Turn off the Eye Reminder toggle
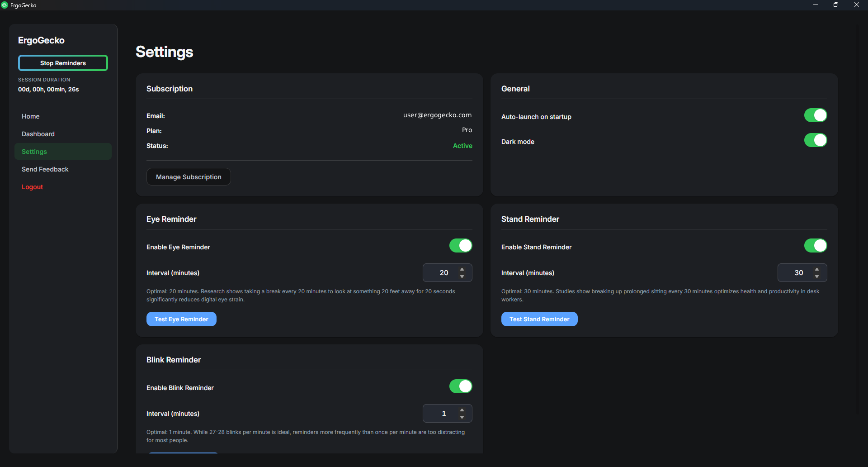Screen dimensions: 868x467 (460, 245)
